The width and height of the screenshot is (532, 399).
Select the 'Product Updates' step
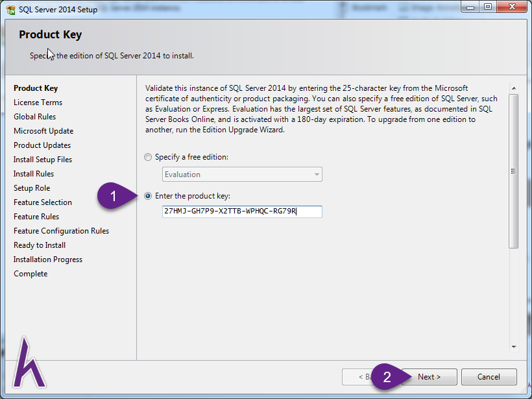42,145
